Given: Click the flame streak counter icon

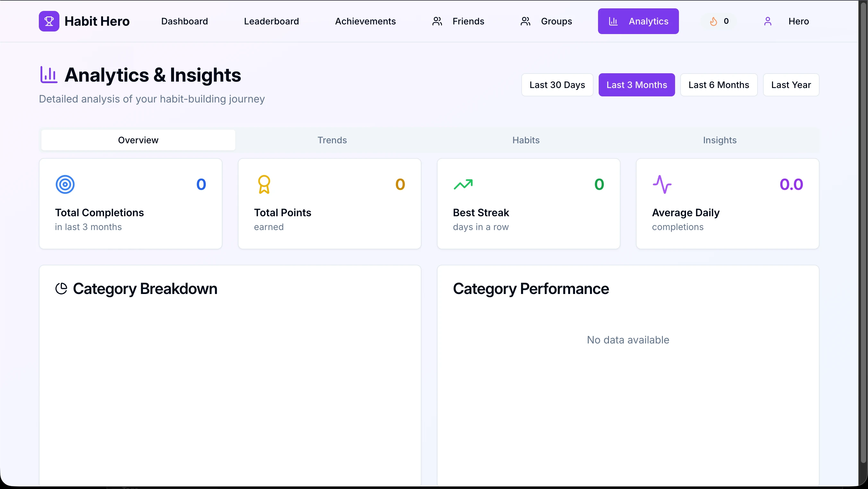Looking at the screenshot, I should [713, 21].
